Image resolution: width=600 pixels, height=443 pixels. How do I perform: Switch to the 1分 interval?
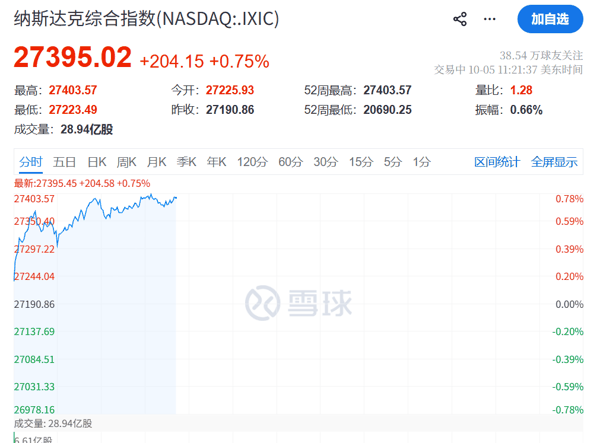point(422,162)
